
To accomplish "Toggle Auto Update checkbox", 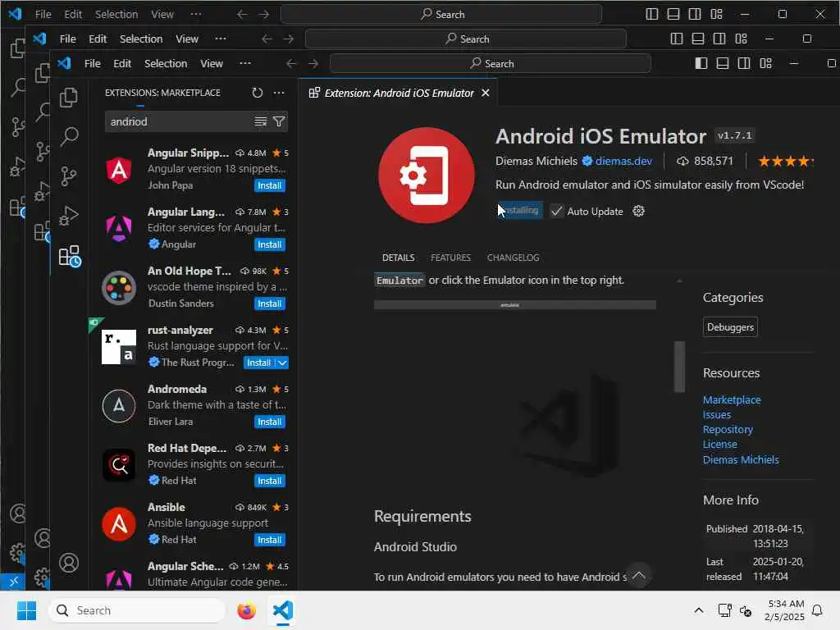I will (x=557, y=211).
